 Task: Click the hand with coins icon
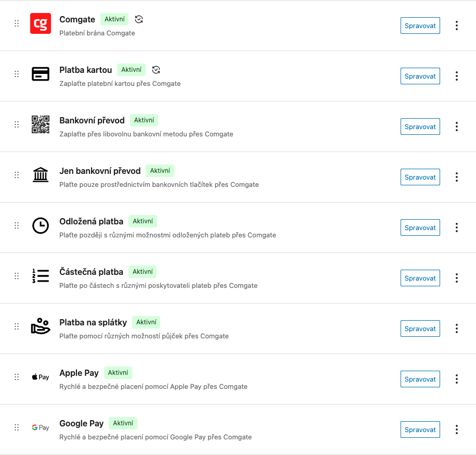[41, 326]
